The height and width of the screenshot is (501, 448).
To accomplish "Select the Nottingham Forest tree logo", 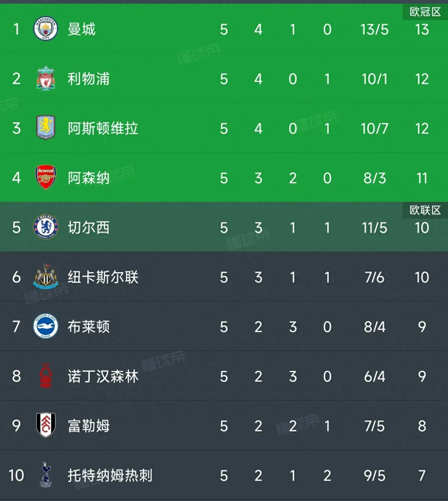I will (x=46, y=376).
